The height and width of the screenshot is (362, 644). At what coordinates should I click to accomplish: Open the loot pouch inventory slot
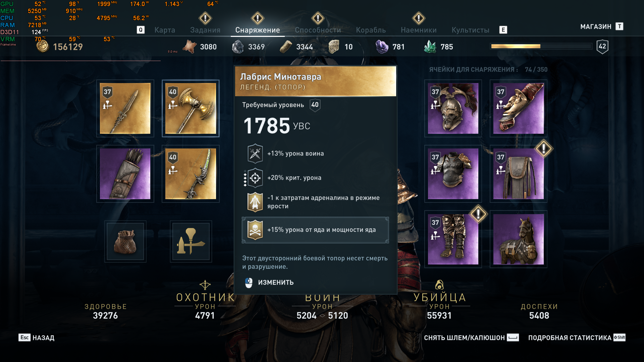pyautogui.click(x=125, y=241)
